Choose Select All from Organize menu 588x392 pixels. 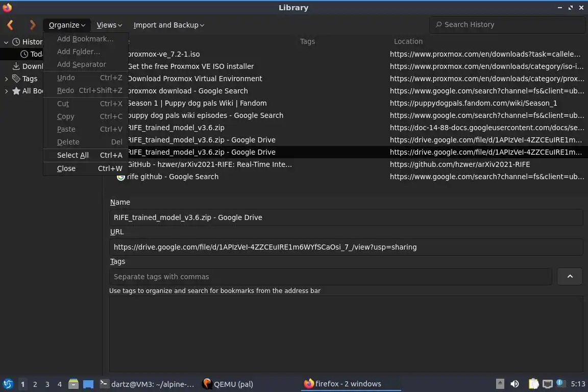86,155
